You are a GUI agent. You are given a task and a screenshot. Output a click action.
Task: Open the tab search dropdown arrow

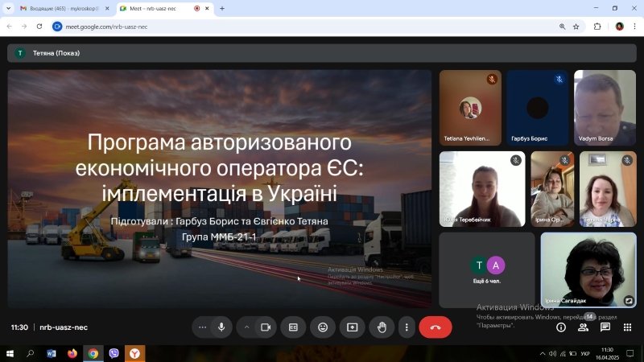click(x=8, y=8)
